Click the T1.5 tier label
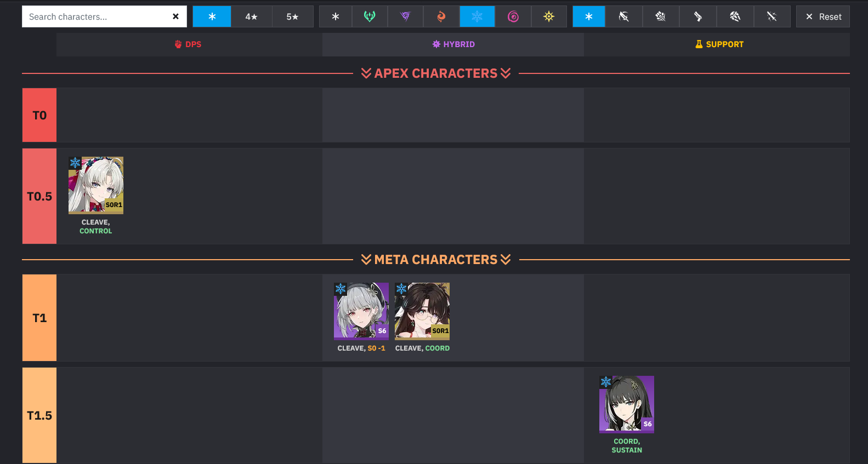 click(39, 415)
